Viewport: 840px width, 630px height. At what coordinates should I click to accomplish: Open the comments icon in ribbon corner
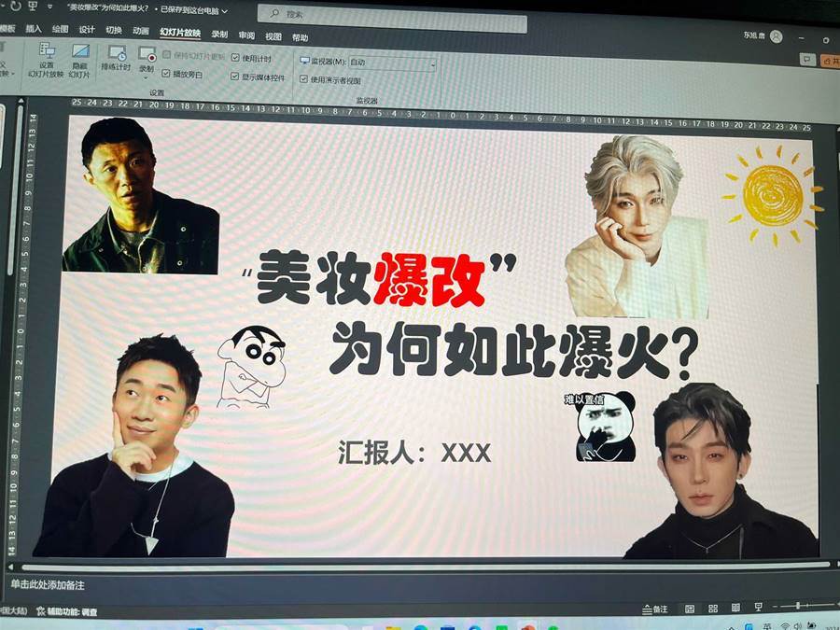(807, 59)
